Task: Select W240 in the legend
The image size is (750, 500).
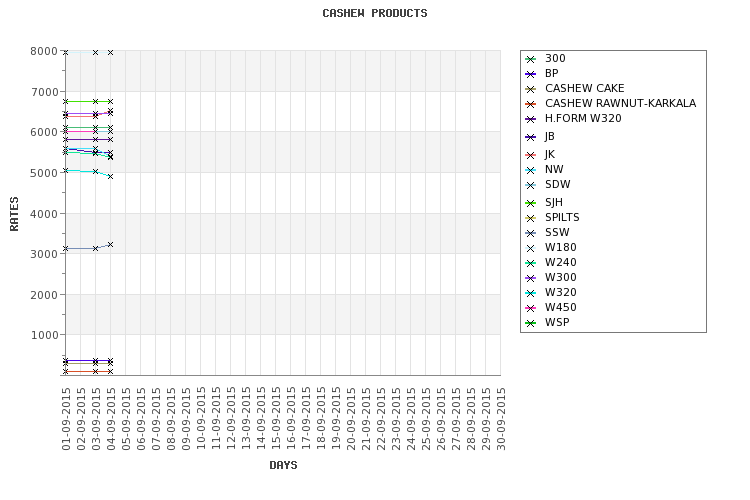Action: pos(561,262)
